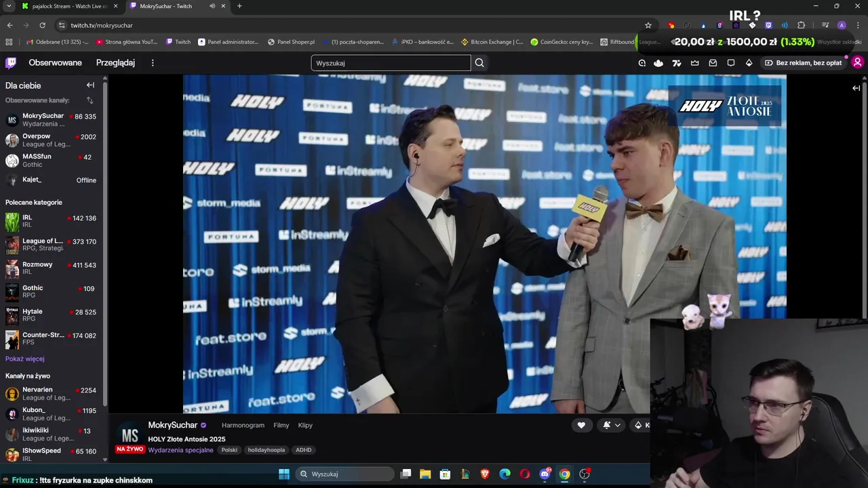
Task: Select the ADHD tag
Action: [x=304, y=450]
